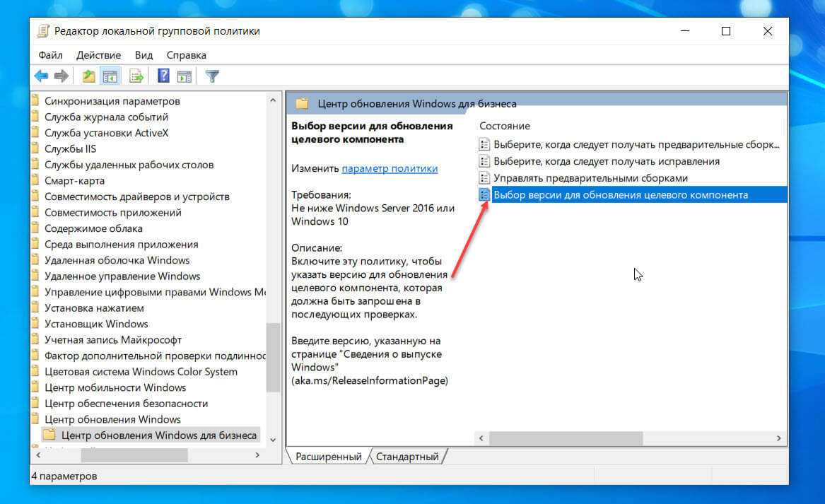
Task: Select 'Установщик Windows' tree node
Action: point(95,324)
